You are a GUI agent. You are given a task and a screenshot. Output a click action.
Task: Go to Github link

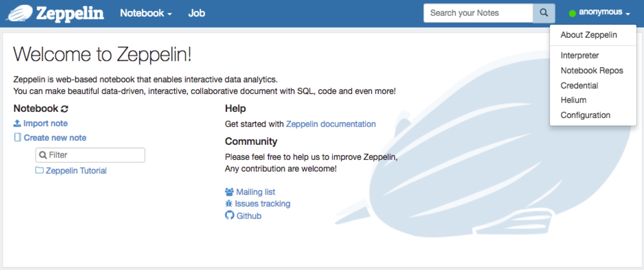click(x=249, y=216)
